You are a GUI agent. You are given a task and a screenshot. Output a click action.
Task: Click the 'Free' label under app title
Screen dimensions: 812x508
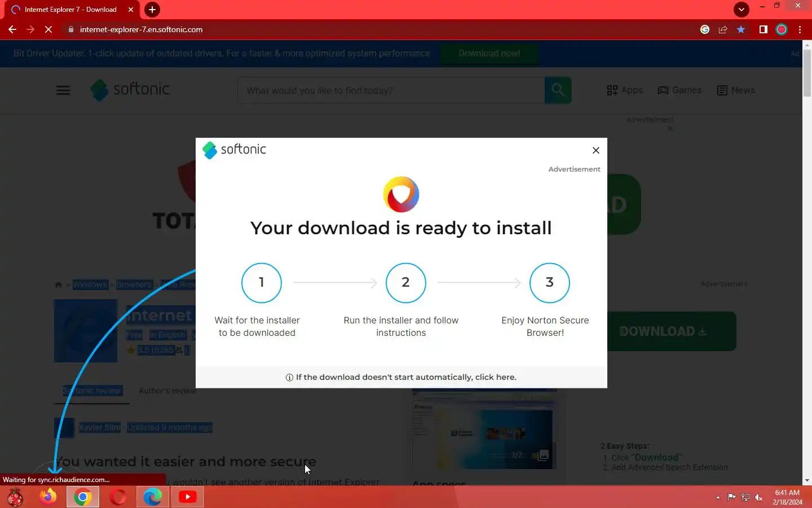point(134,335)
